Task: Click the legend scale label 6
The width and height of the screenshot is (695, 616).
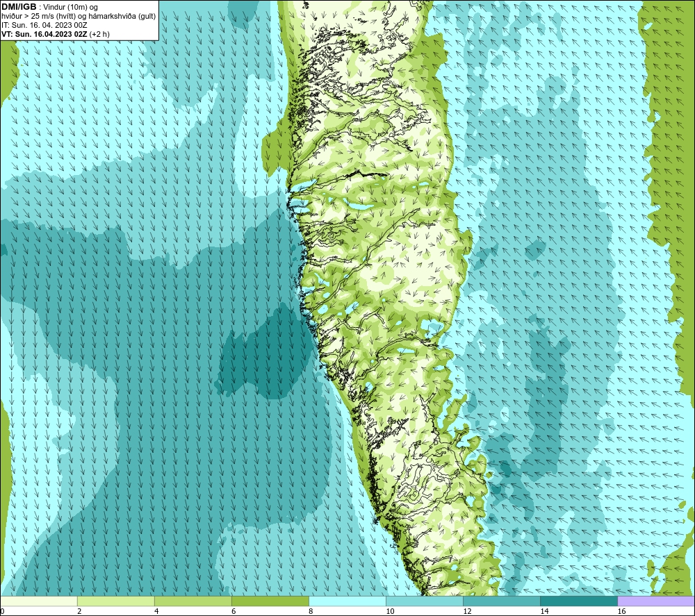Action: tap(233, 611)
